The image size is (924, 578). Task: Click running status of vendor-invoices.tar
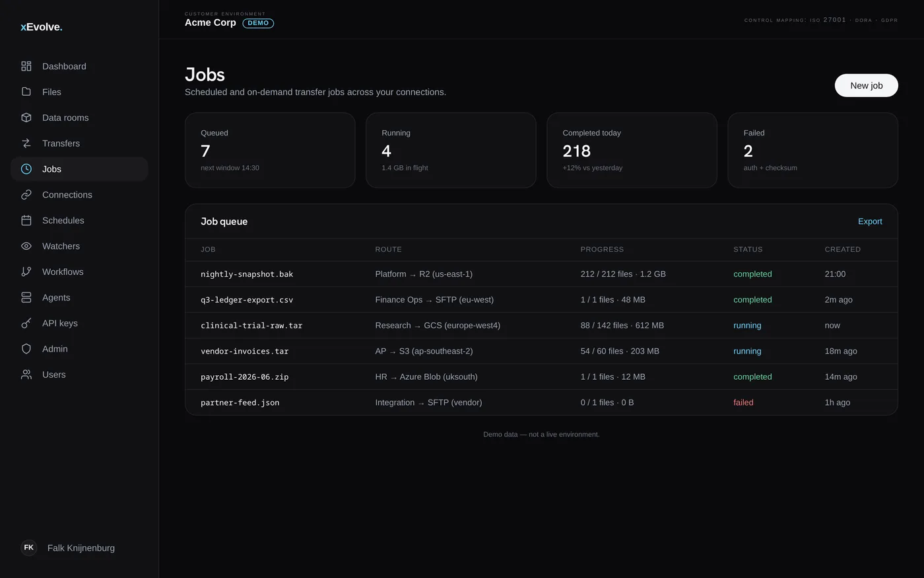747,351
